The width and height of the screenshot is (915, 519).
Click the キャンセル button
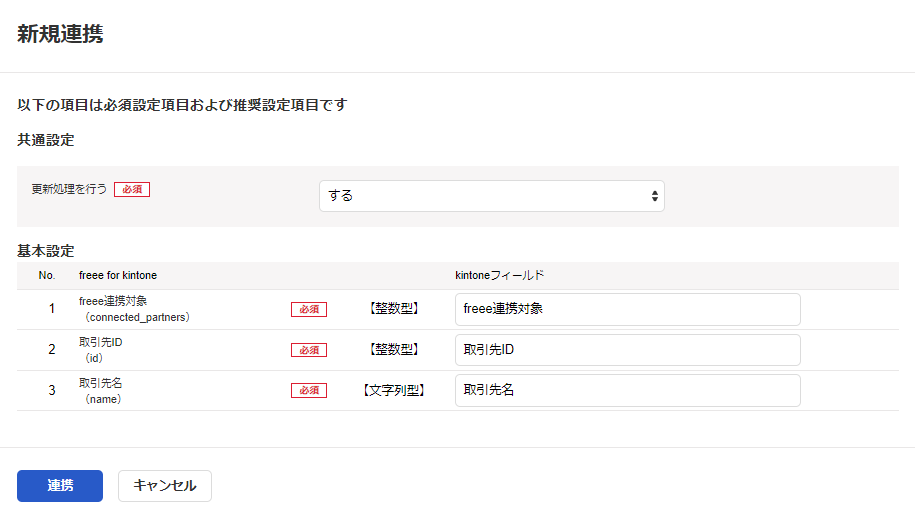coord(165,486)
